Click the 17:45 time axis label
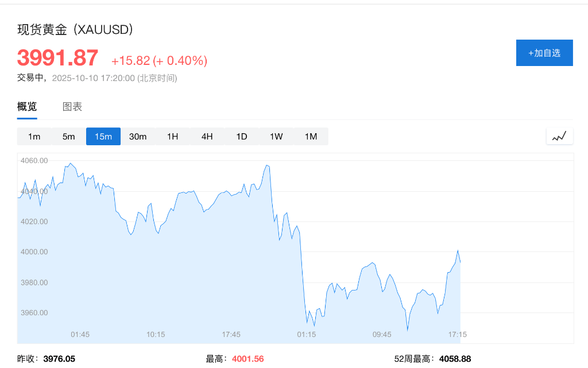588x368 pixels. click(x=231, y=334)
